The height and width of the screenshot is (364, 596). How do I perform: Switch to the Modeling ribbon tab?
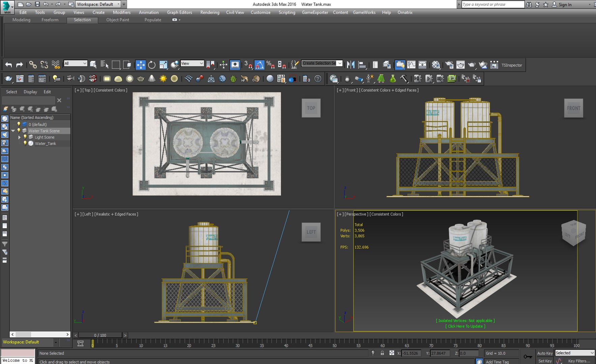pyautogui.click(x=21, y=20)
